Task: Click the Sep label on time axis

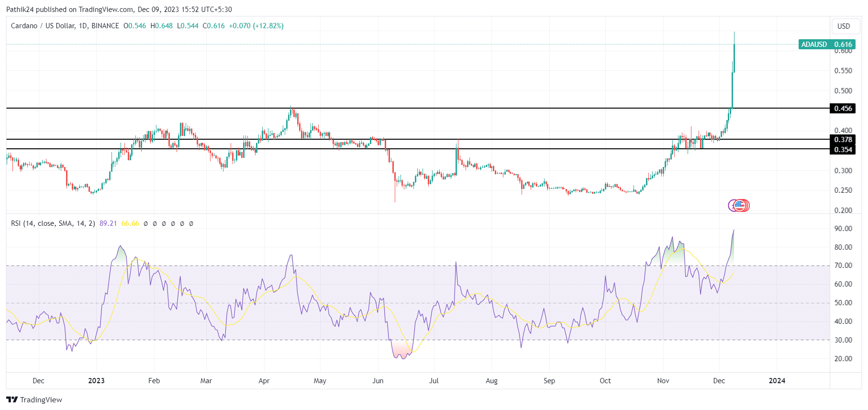Action: pyautogui.click(x=549, y=381)
